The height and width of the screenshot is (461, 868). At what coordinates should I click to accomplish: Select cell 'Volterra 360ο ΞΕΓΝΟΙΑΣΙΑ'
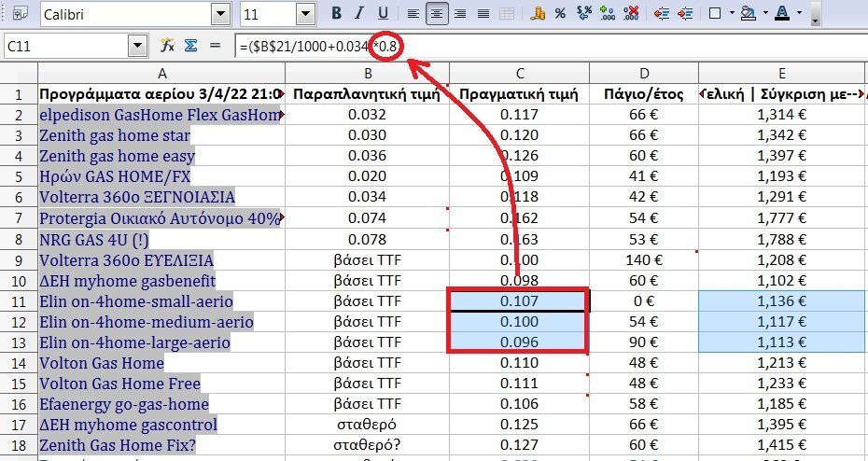pyautogui.click(x=161, y=197)
